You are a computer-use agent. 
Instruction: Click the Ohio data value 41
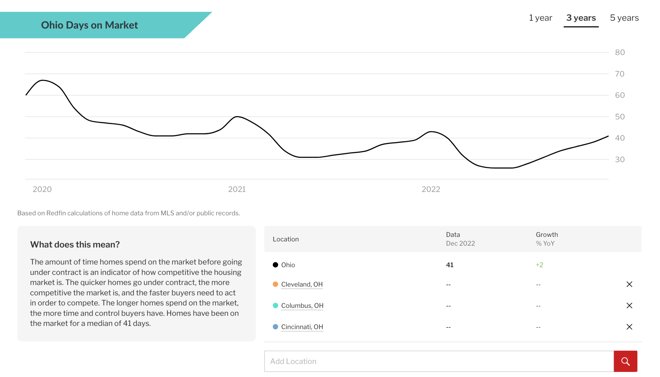click(x=450, y=265)
